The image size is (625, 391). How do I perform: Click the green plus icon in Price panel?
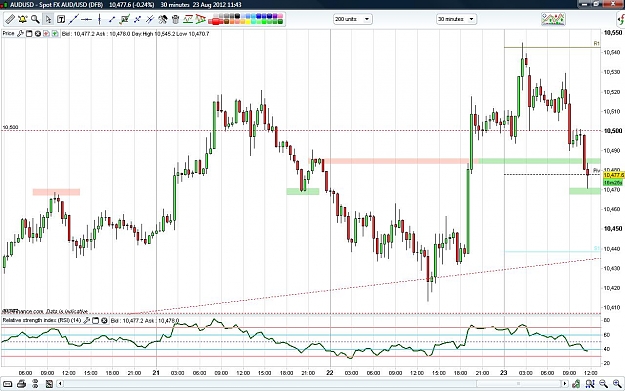click(x=55, y=34)
